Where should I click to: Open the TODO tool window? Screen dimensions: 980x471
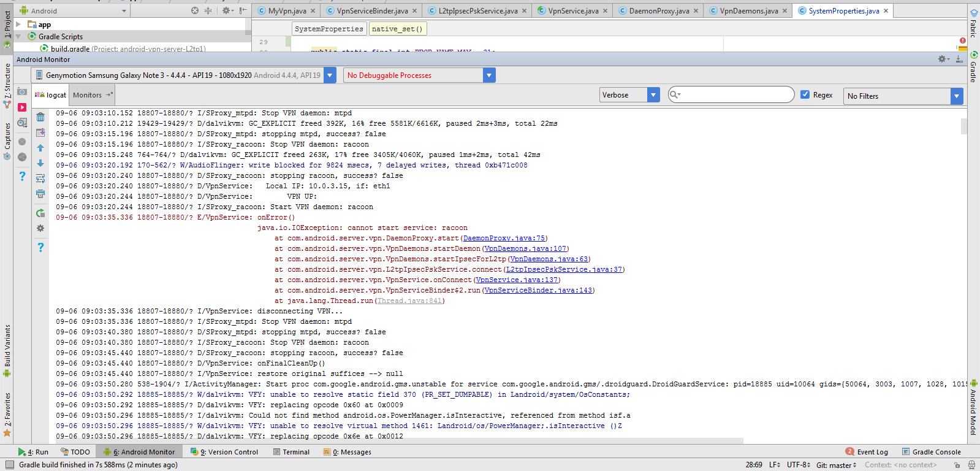(x=75, y=452)
